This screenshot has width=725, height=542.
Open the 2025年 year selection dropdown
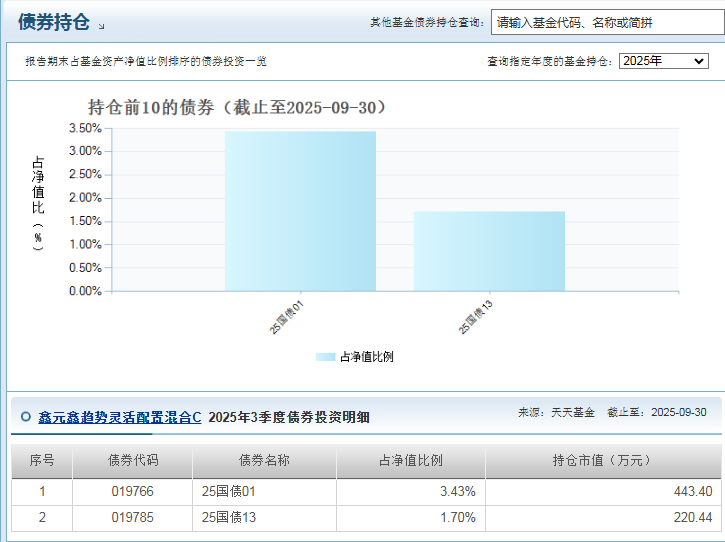tap(664, 61)
